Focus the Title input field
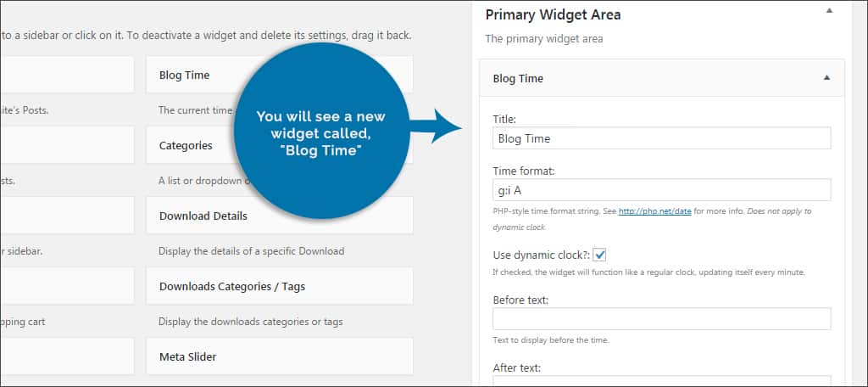 tap(661, 138)
